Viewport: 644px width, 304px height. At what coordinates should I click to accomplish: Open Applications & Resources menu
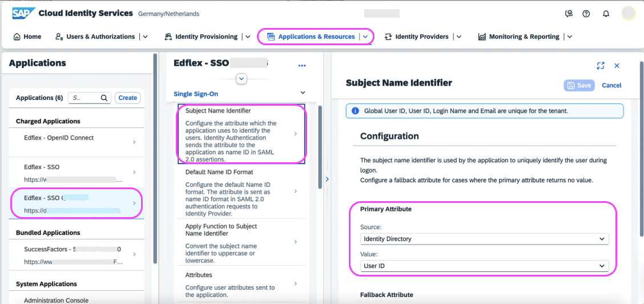click(311, 37)
